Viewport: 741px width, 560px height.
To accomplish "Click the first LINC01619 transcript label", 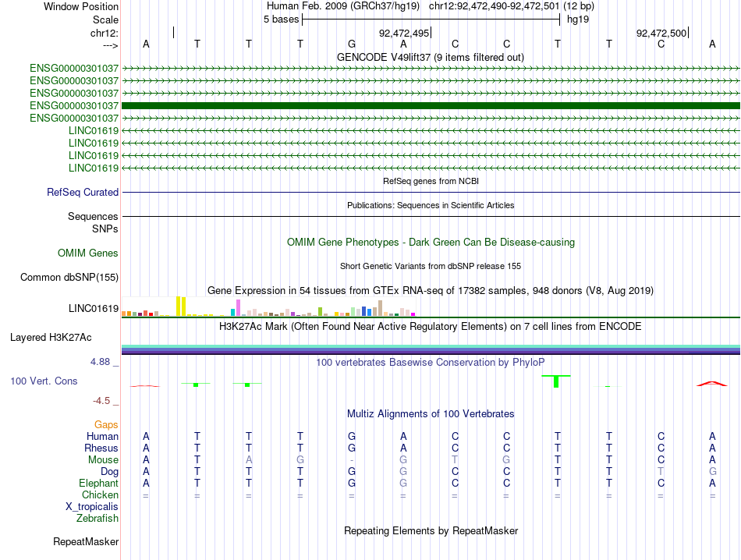I will [x=94, y=130].
